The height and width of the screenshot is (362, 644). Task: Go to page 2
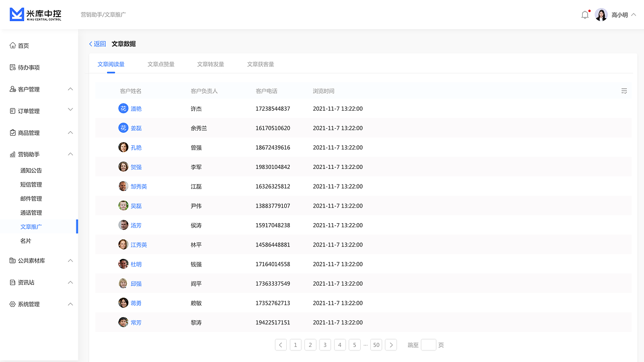(310, 345)
